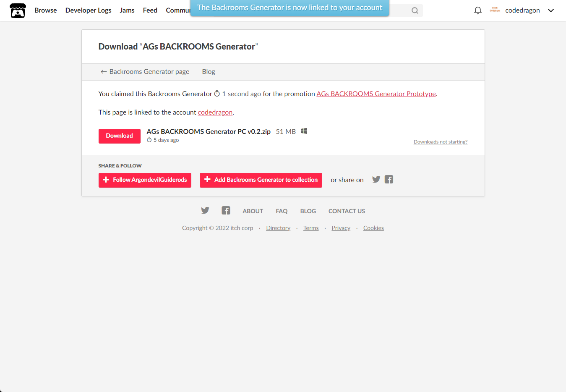Open footer FAQ link

pyautogui.click(x=282, y=211)
